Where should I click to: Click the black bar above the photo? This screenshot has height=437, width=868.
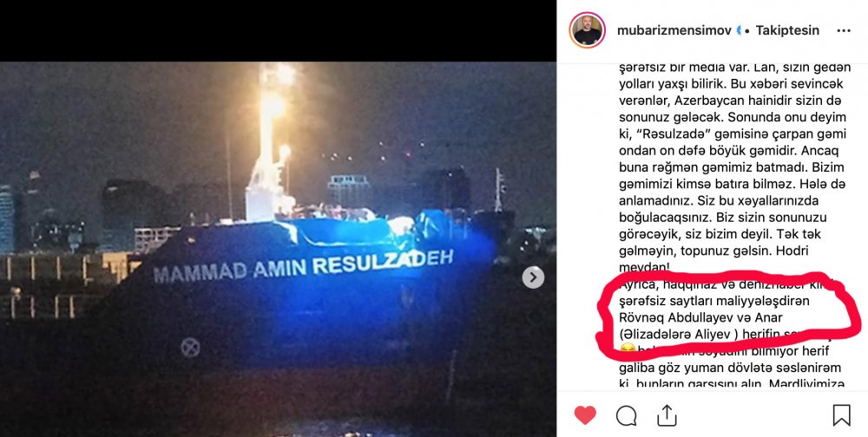(x=278, y=30)
